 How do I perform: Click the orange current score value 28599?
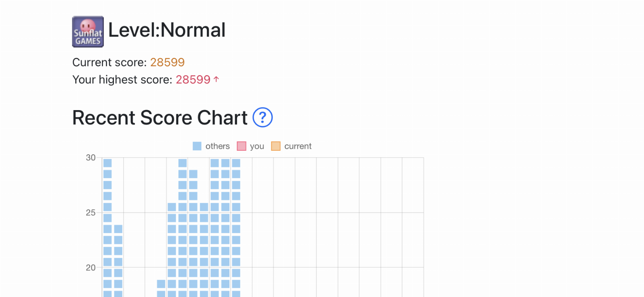coord(167,62)
